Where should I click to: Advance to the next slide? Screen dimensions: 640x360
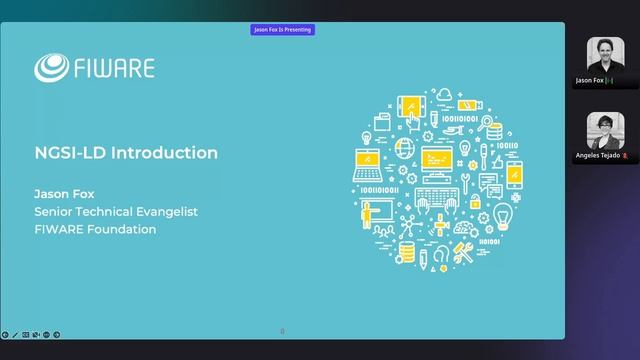click(57, 335)
